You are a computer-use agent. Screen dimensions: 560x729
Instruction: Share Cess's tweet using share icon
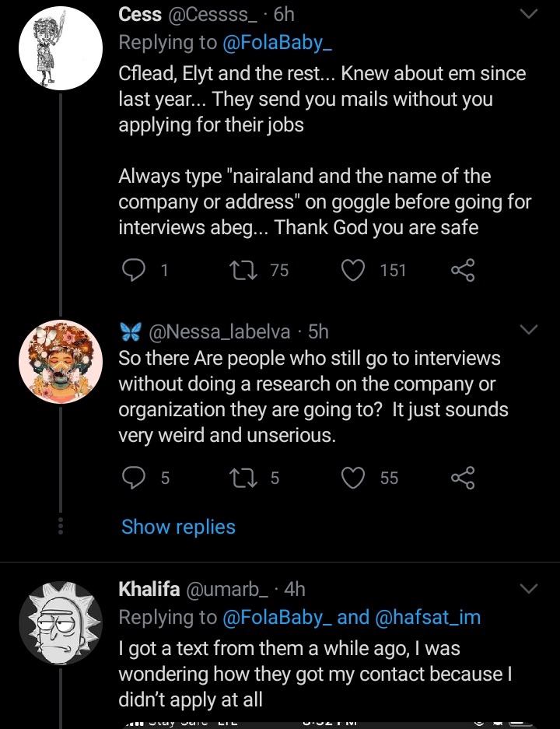[x=463, y=270]
